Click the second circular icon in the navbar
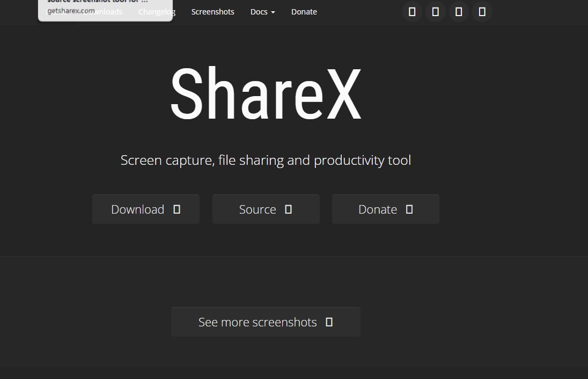Screen dimensions: 588x379 click(x=435, y=12)
